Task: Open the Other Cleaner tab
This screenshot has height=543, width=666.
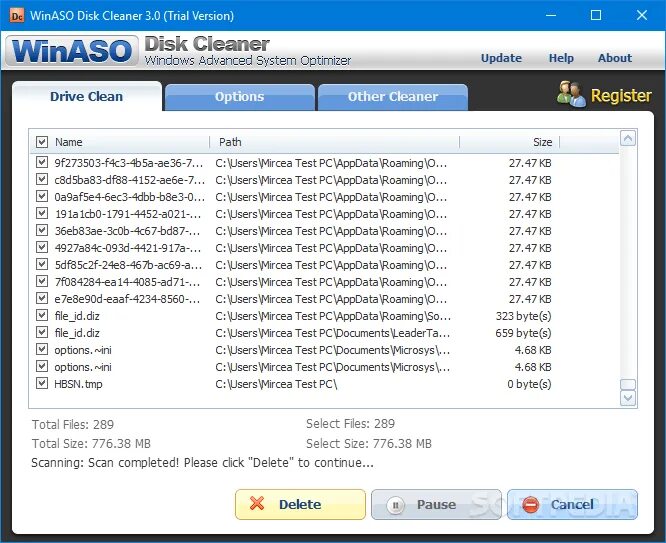Action: [393, 97]
